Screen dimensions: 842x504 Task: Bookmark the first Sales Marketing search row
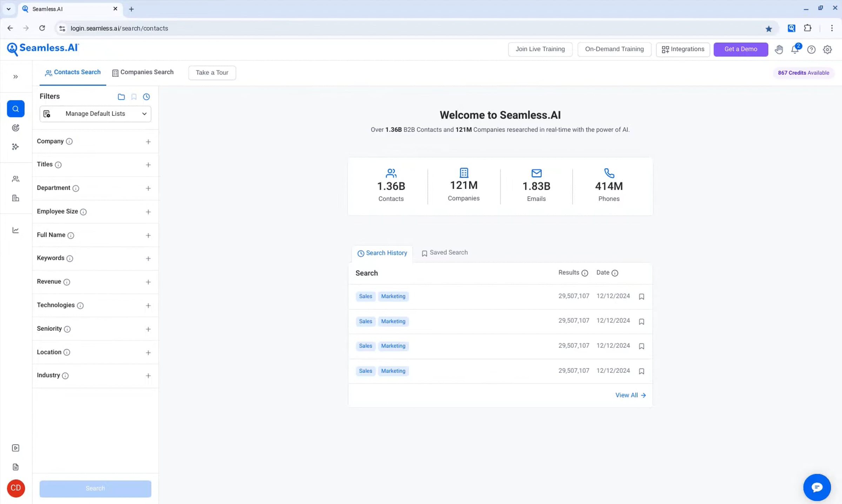coord(641,297)
